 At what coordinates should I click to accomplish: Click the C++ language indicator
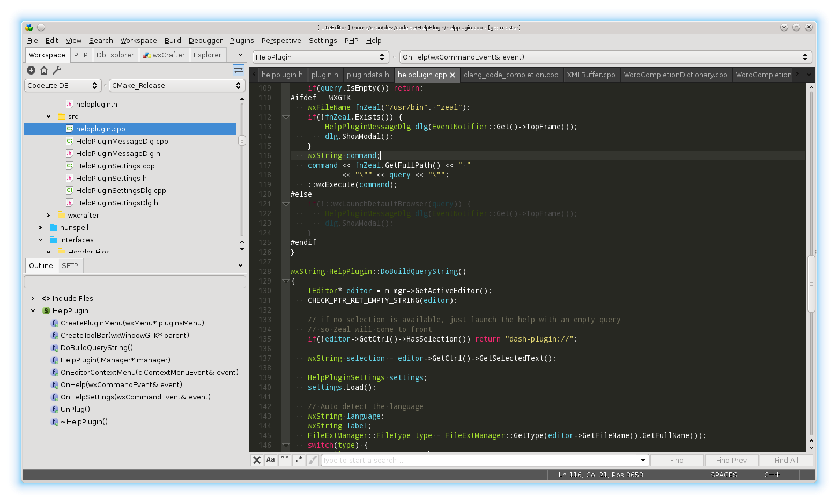[x=772, y=475]
